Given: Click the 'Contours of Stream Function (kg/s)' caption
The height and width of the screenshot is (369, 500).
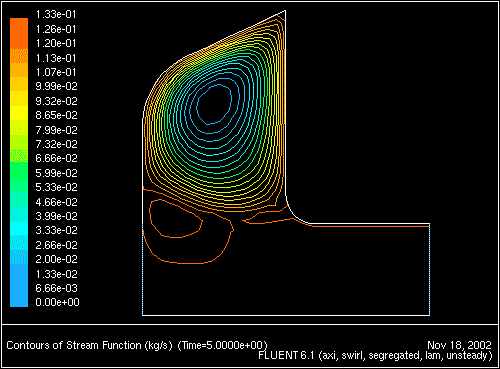Looking at the screenshot, I should tap(89, 345).
